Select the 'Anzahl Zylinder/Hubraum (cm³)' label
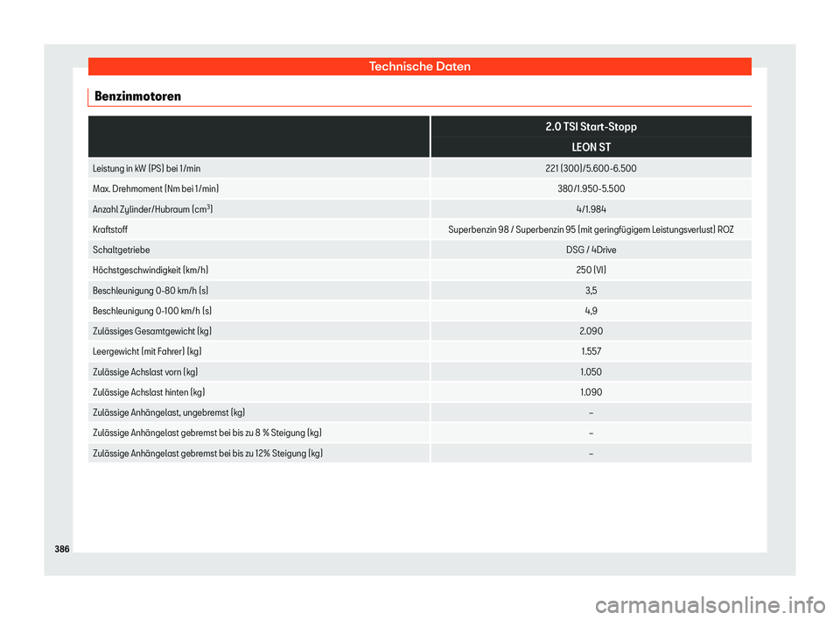The image size is (840, 620). click(152, 209)
